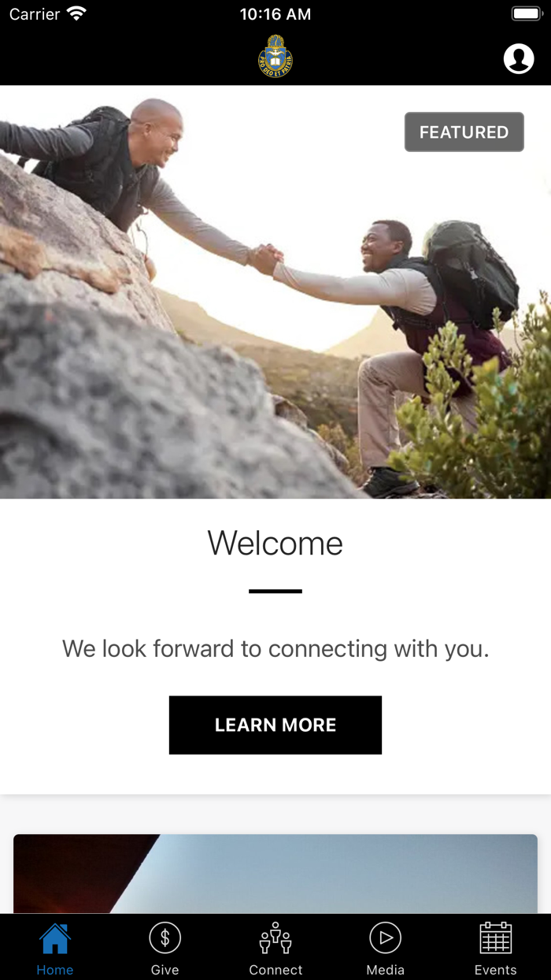Tap the status bar clock

275,14
